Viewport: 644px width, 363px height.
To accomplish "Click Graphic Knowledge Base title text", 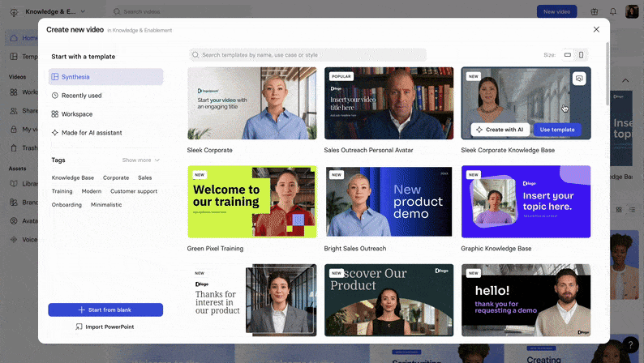I will [x=496, y=249].
